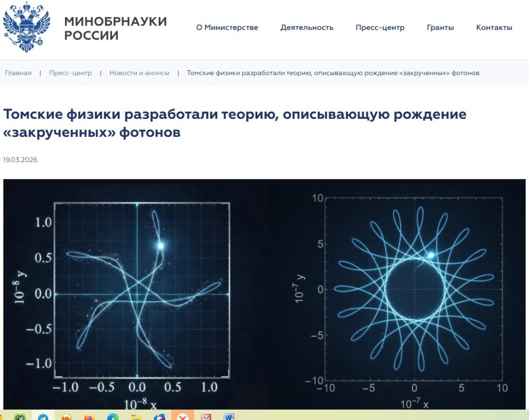Go to the «Пресс-центр» navigation item
The image size is (529, 420).
tap(380, 28)
